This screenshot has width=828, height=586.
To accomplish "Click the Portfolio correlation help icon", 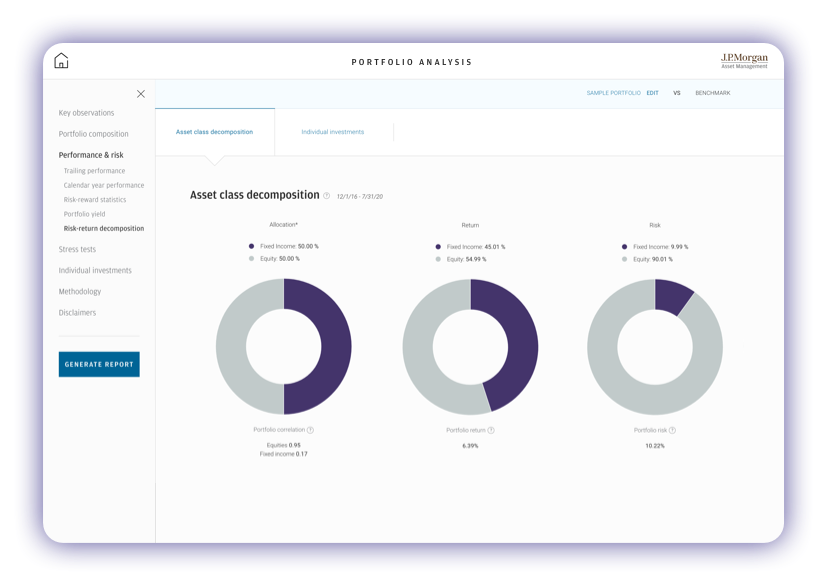I will (310, 430).
